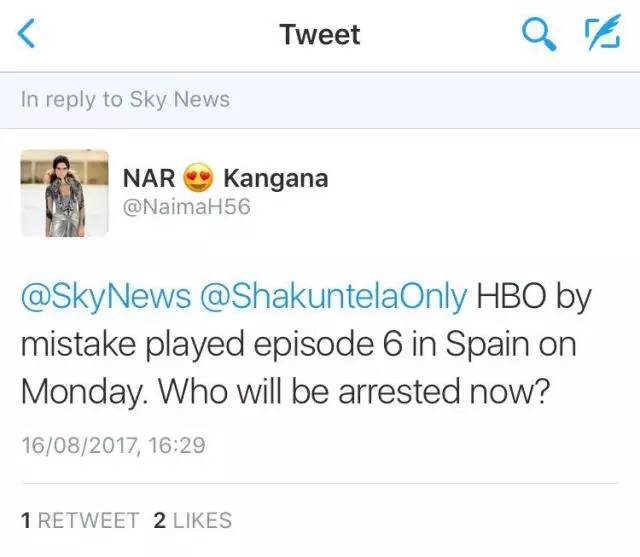Open the NaimaH56 profile picture
This screenshot has height=557, width=640.
(64, 193)
